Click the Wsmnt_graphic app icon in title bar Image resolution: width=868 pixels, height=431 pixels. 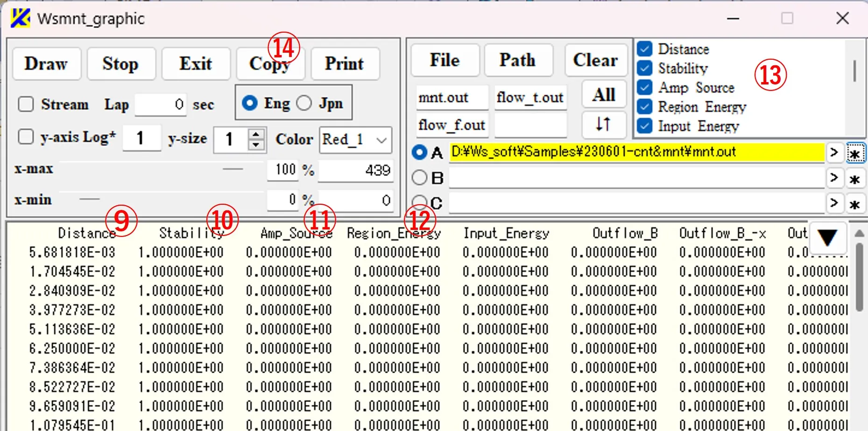pos(21,18)
